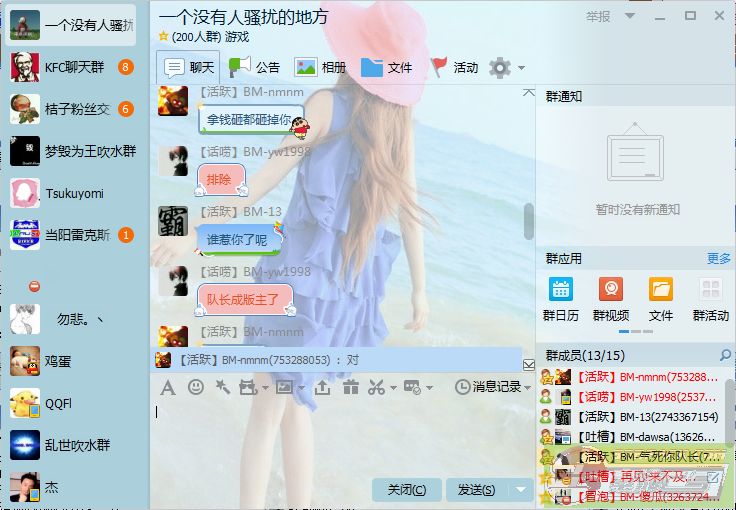Open the image send dropdown
Screen dimensions: 736x510
[x=299, y=387]
